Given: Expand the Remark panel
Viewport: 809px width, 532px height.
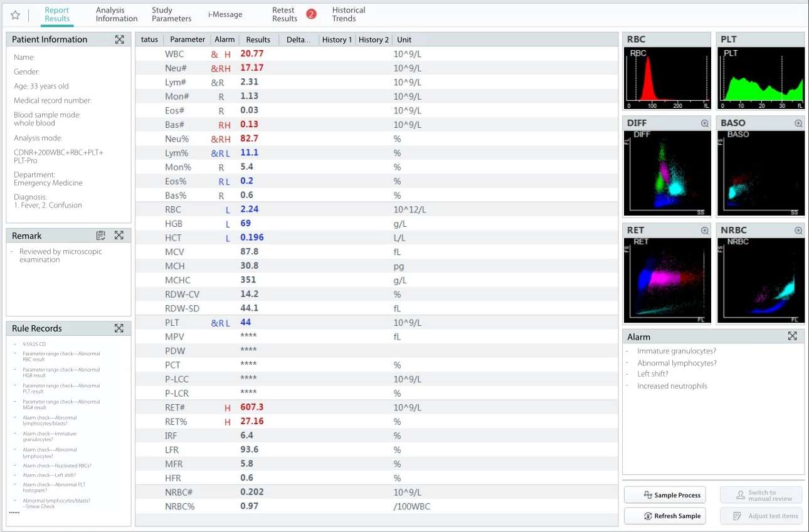Looking at the screenshot, I should pos(119,236).
